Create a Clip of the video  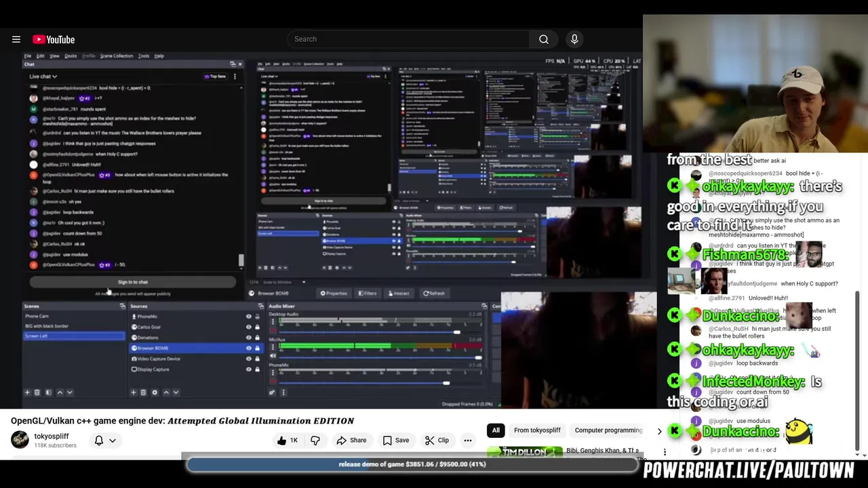pyautogui.click(x=437, y=441)
